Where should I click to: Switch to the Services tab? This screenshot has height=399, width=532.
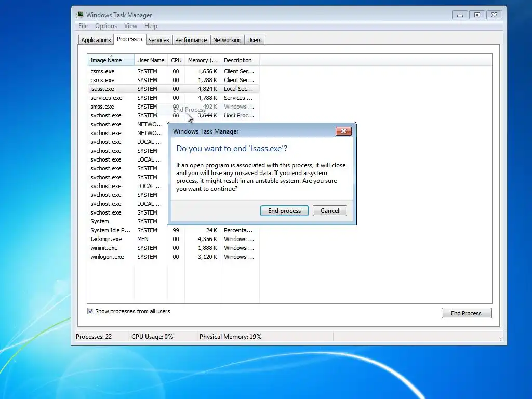click(158, 40)
